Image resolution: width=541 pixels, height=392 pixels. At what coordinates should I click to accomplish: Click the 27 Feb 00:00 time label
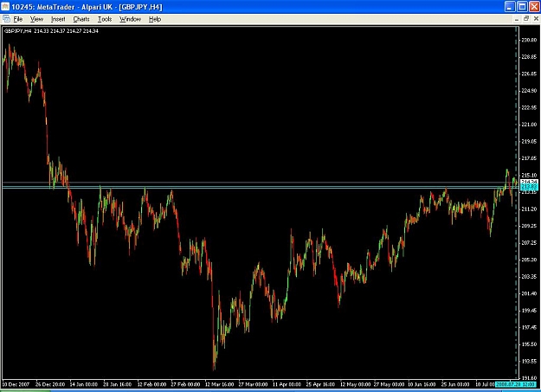pos(185,384)
